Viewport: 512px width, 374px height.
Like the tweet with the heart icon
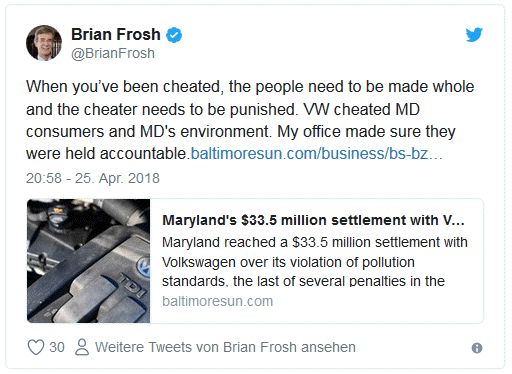36,347
